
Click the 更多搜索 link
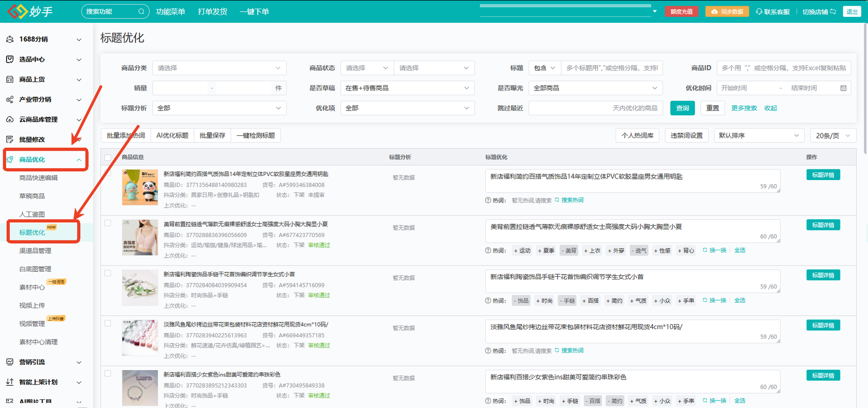pyautogui.click(x=744, y=108)
